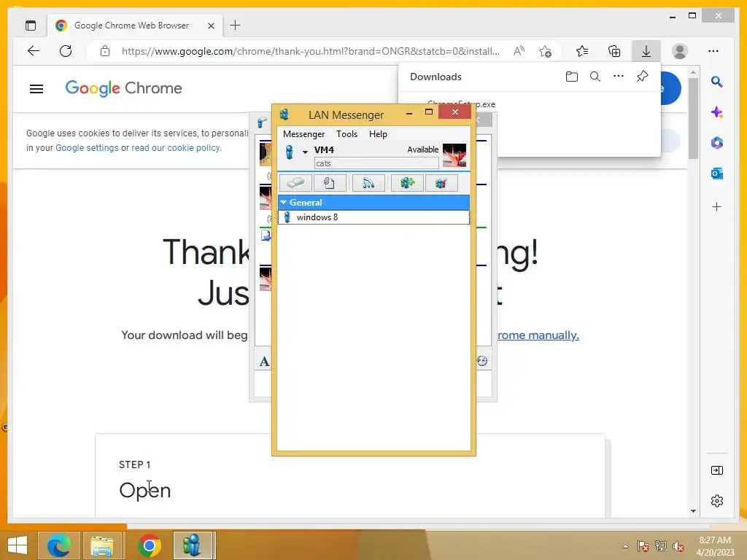Open downloads folder from Downloads panel

(x=572, y=77)
